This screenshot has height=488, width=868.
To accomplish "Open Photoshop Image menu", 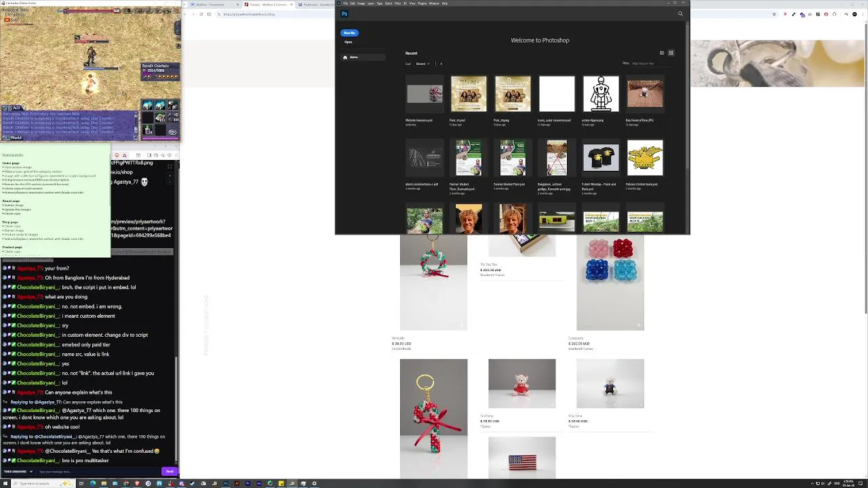I will (361, 3).
